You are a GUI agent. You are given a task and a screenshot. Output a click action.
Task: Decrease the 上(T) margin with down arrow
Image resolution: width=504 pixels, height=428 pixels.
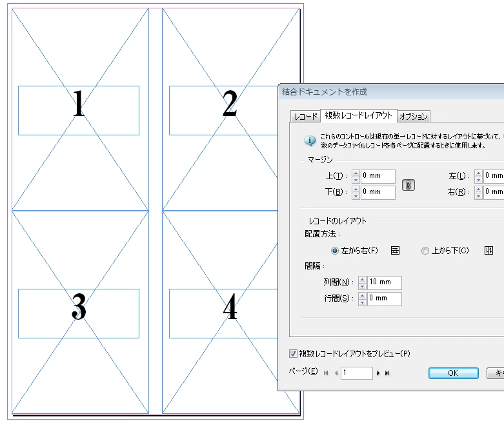[356, 179]
